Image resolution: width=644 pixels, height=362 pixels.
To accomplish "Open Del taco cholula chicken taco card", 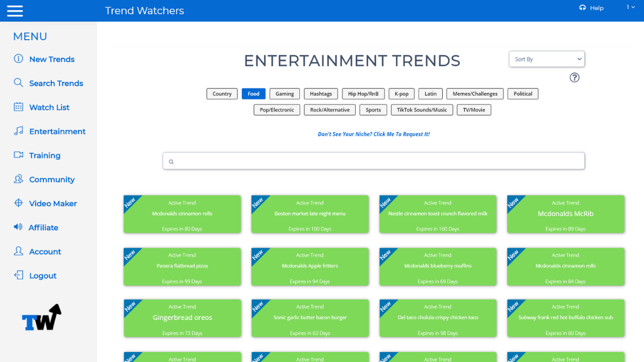I will (x=438, y=318).
